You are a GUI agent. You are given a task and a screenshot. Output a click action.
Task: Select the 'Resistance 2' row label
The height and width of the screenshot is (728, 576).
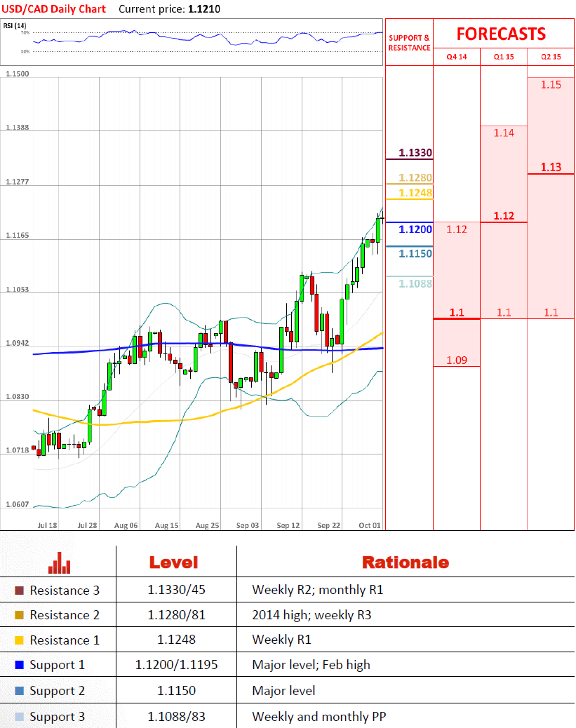pyautogui.click(x=65, y=615)
